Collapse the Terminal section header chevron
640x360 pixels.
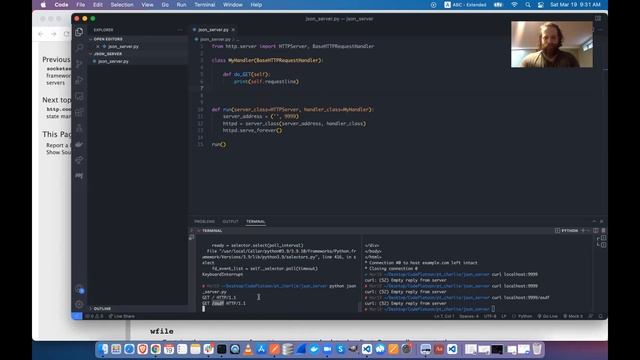[x=199, y=231]
